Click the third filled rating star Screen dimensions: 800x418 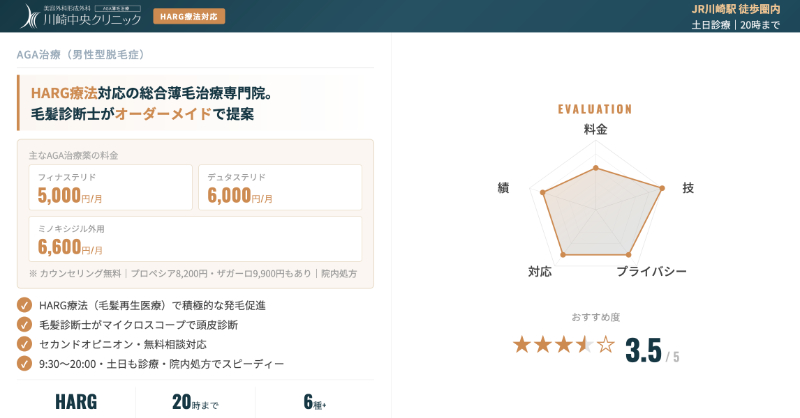pyautogui.click(x=564, y=345)
